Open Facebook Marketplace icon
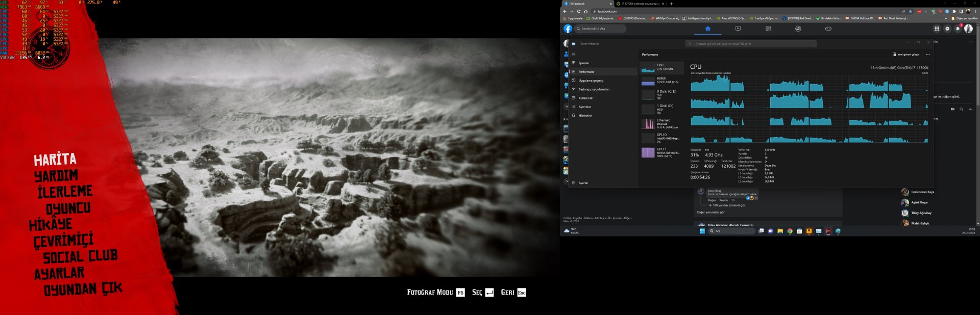 coord(768,29)
